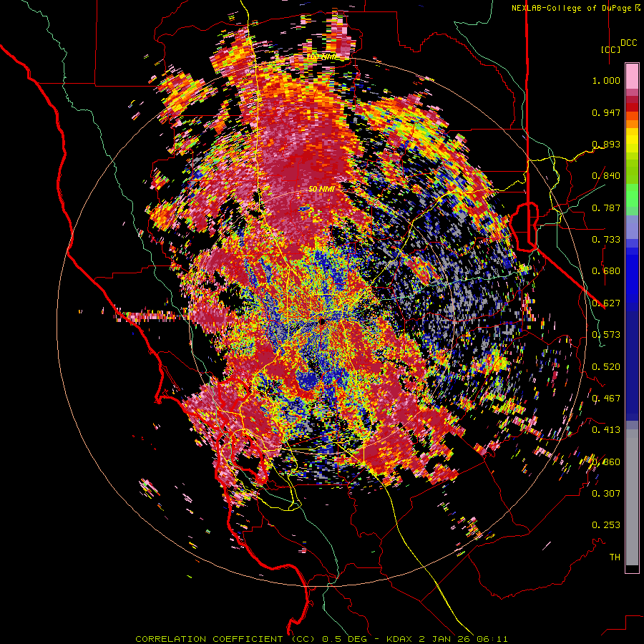Select the 0.253 legend value
The width and height of the screenshot is (644, 644).
point(606,525)
